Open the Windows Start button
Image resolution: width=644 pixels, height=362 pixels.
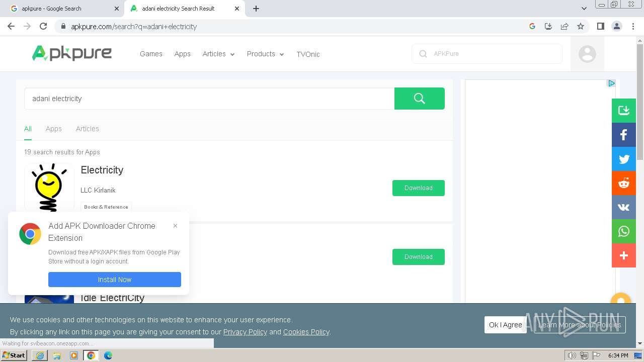coord(14,355)
